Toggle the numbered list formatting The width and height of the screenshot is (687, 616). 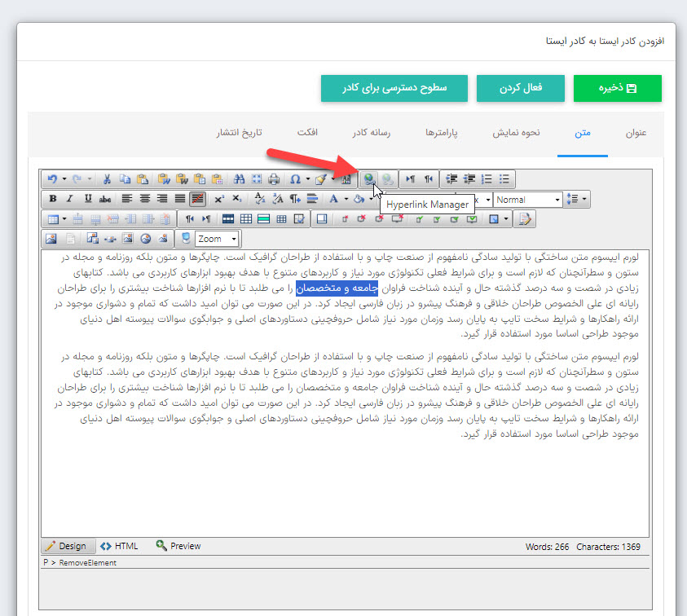coord(487,178)
